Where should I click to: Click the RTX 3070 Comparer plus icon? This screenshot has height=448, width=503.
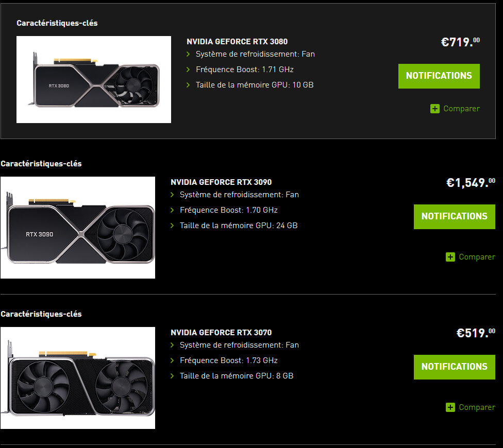pyautogui.click(x=450, y=407)
